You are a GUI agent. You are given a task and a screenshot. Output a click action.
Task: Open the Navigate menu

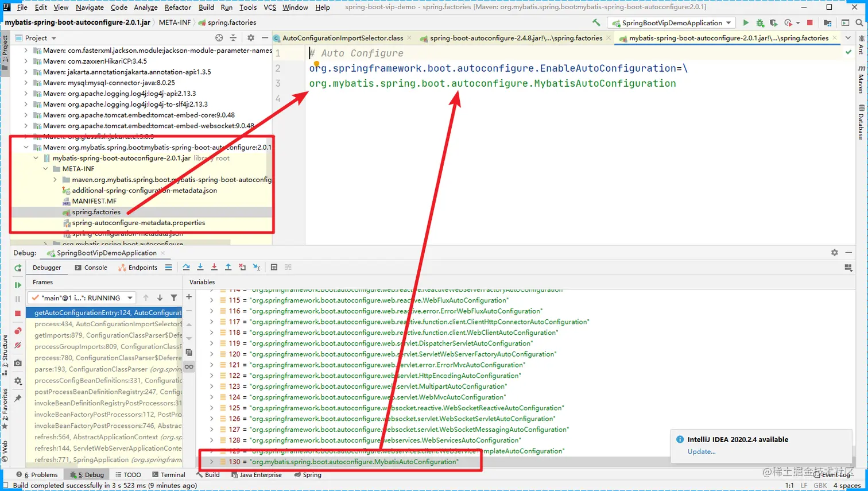coord(90,7)
